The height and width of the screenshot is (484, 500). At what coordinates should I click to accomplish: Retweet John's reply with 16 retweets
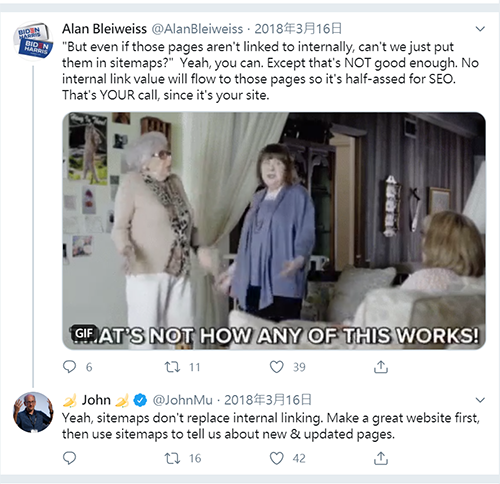(x=172, y=459)
